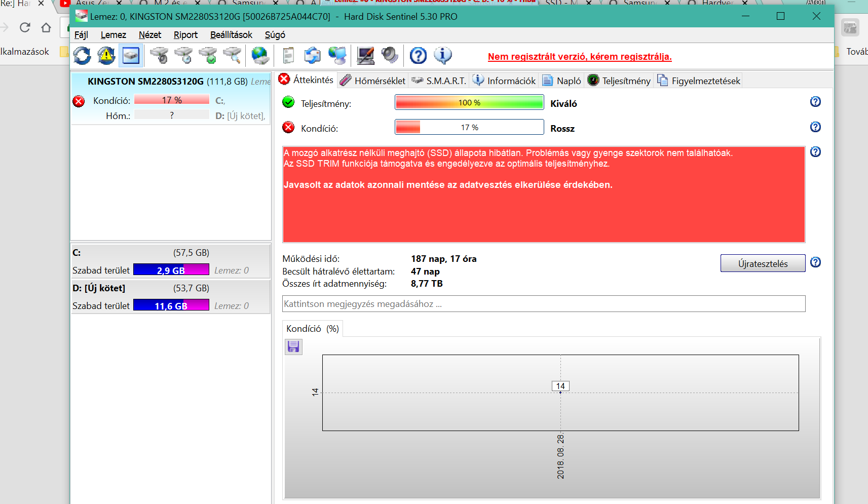Open the Súgó menu
Screen dimensions: 868x504
click(275, 35)
